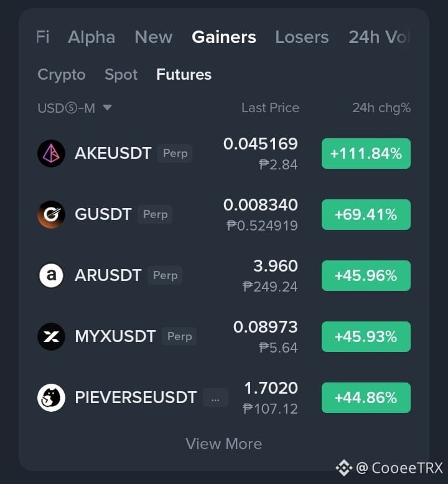Switch to 24h Vol tab
448x484 pixels.
coord(379,37)
